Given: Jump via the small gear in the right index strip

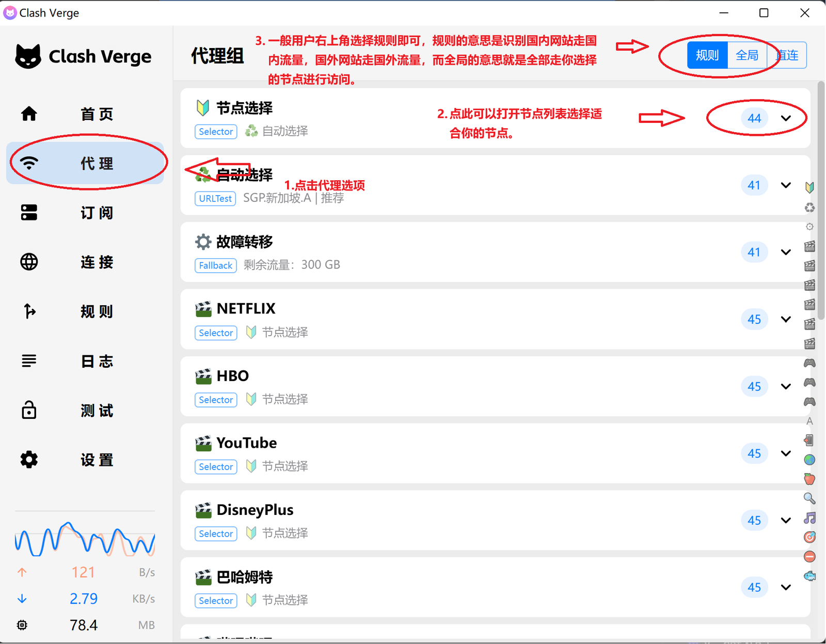Looking at the screenshot, I should point(809,227).
